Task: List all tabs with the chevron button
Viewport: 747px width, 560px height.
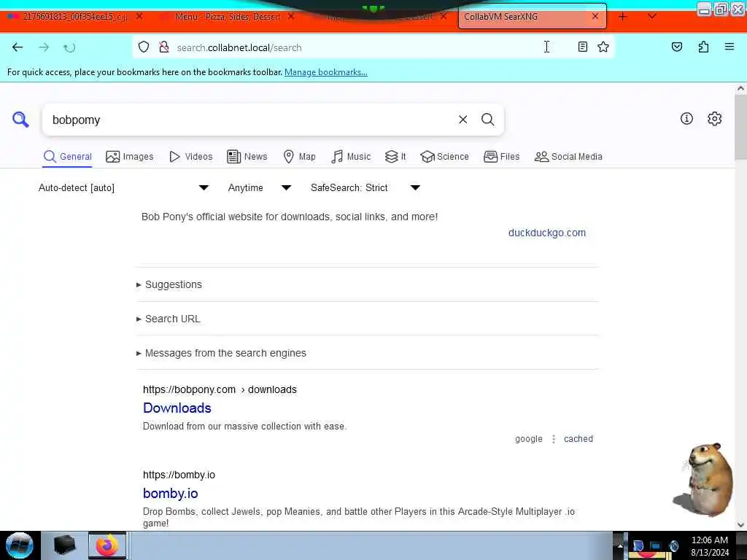Action: [652, 16]
